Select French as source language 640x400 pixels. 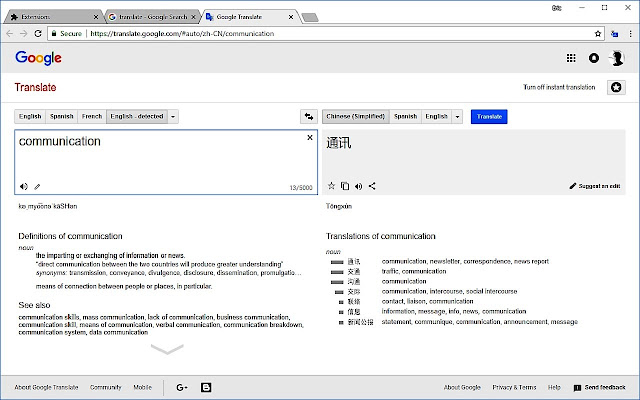92,117
